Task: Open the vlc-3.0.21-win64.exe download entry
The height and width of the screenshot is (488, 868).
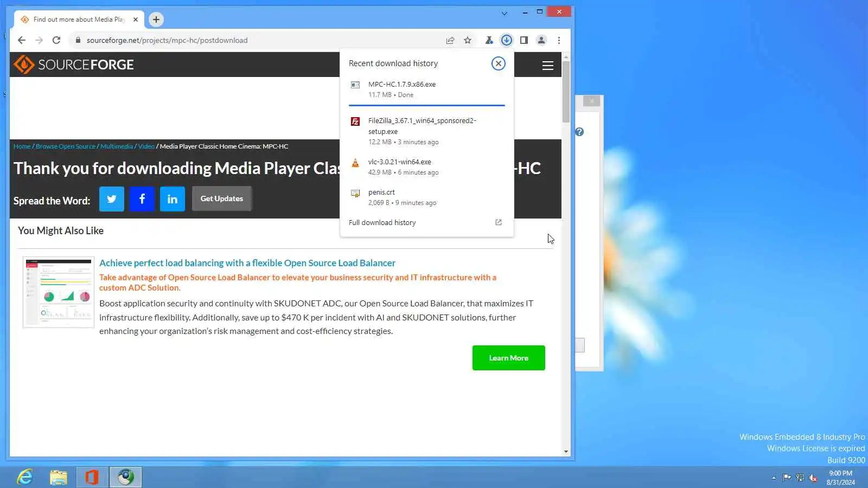Action: [427, 167]
